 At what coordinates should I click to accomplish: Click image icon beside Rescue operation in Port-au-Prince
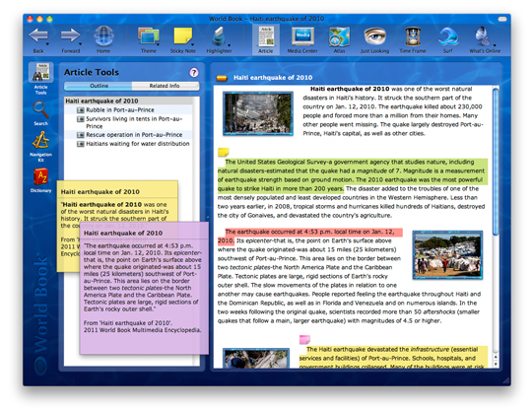pos(81,135)
